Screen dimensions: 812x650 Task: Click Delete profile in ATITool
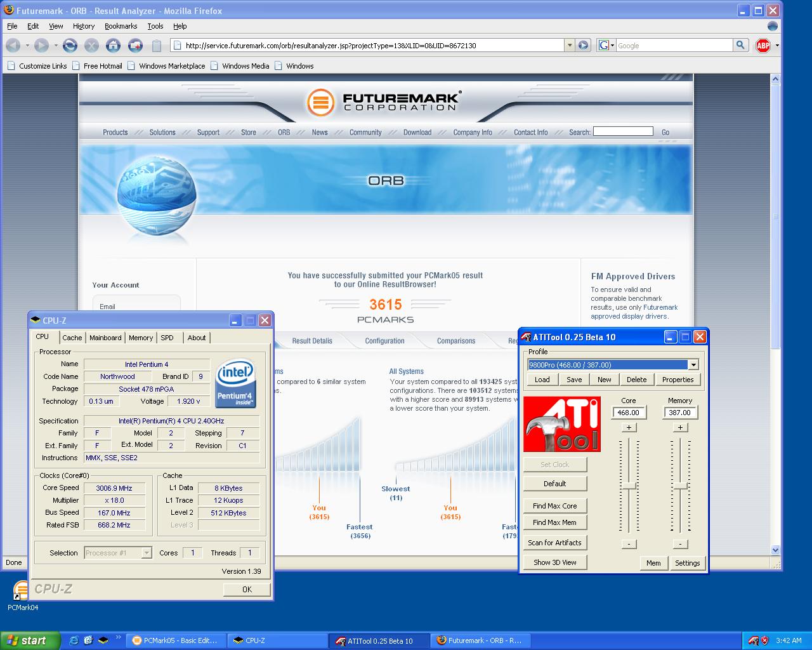coord(637,380)
